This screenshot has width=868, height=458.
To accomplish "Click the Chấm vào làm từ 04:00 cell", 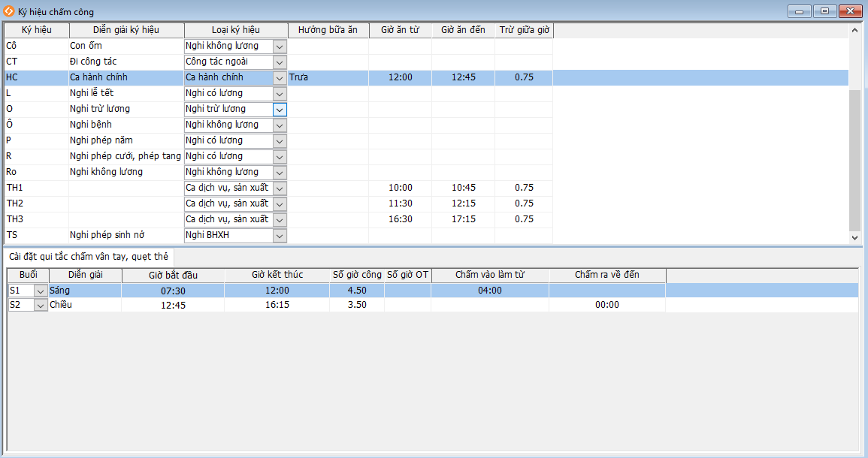I will click(489, 291).
